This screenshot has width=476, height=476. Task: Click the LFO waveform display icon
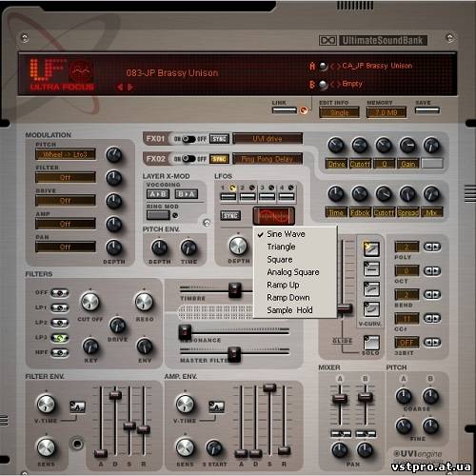(x=274, y=216)
